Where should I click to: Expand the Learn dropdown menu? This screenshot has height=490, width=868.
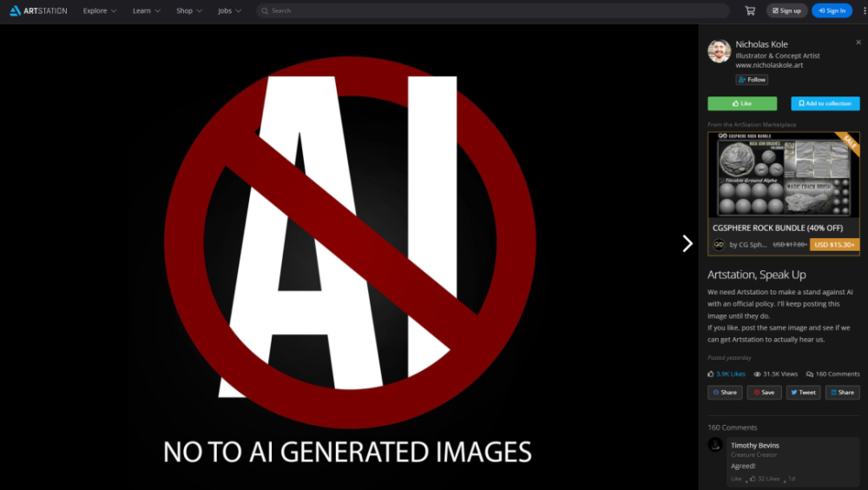146,10
